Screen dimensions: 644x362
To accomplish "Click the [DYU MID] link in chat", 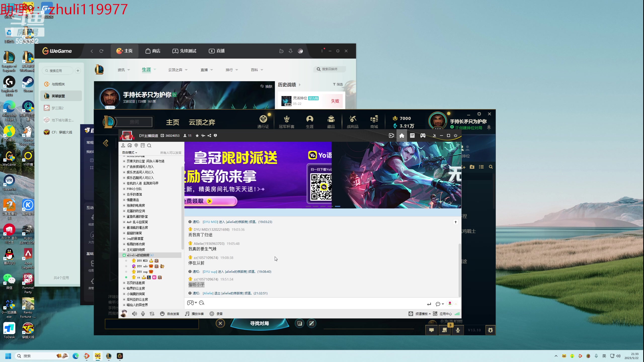I will tap(210, 222).
